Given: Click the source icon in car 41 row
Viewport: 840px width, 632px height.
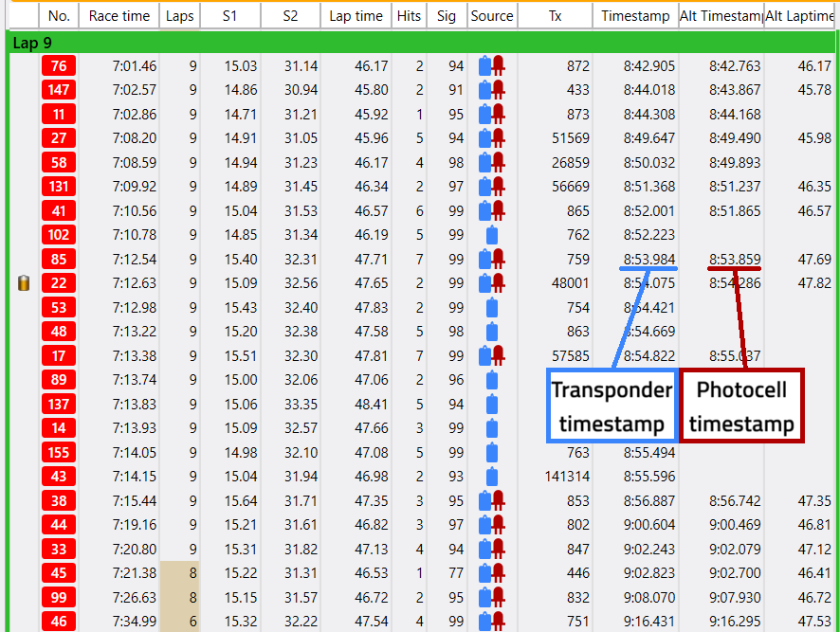Looking at the screenshot, I should tap(492, 210).
